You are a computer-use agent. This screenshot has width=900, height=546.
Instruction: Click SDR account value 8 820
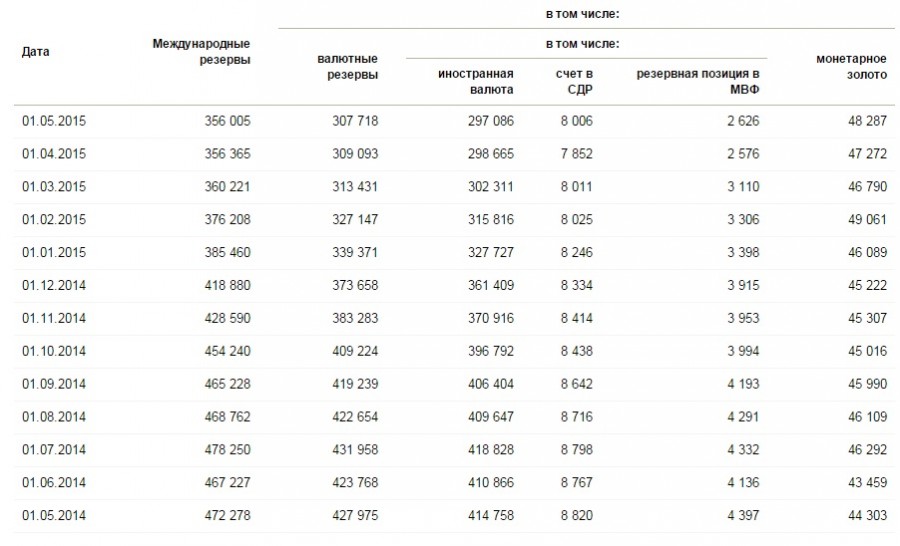(x=579, y=514)
